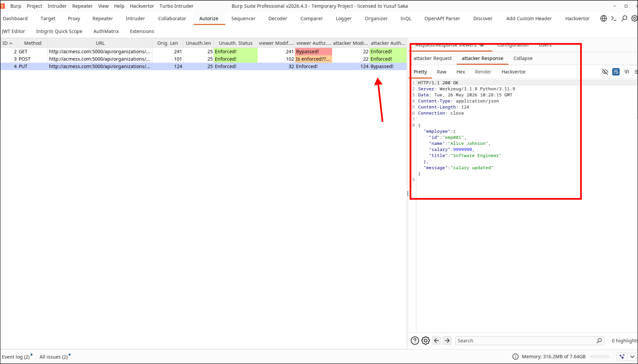Open the OpenAPI Parser tab
The image size is (638, 364).
[442, 19]
